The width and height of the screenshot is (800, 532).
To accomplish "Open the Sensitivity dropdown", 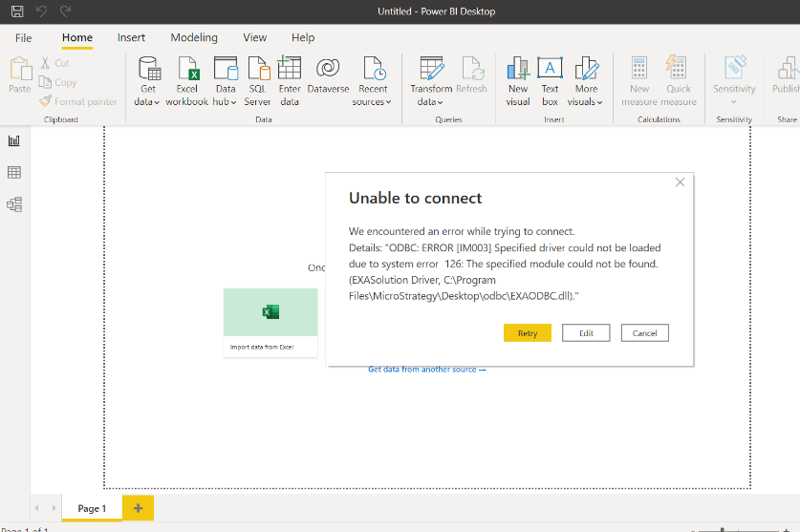I will click(x=734, y=80).
